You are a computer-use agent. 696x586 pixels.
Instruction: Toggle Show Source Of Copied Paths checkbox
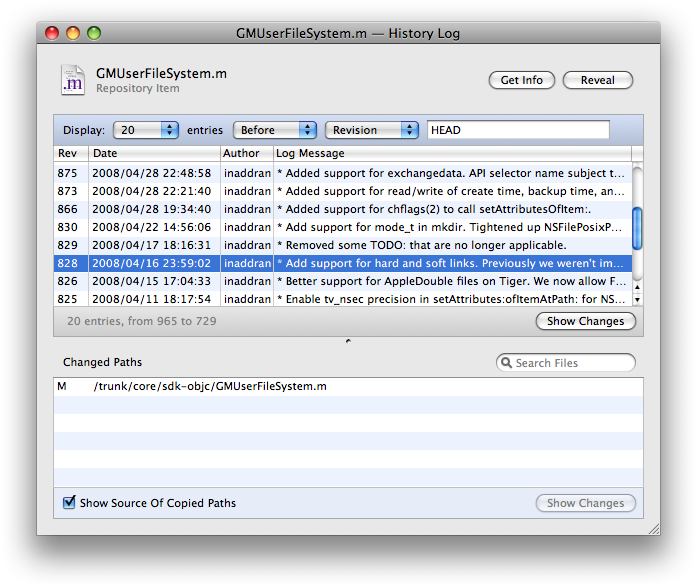(x=69, y=502)
